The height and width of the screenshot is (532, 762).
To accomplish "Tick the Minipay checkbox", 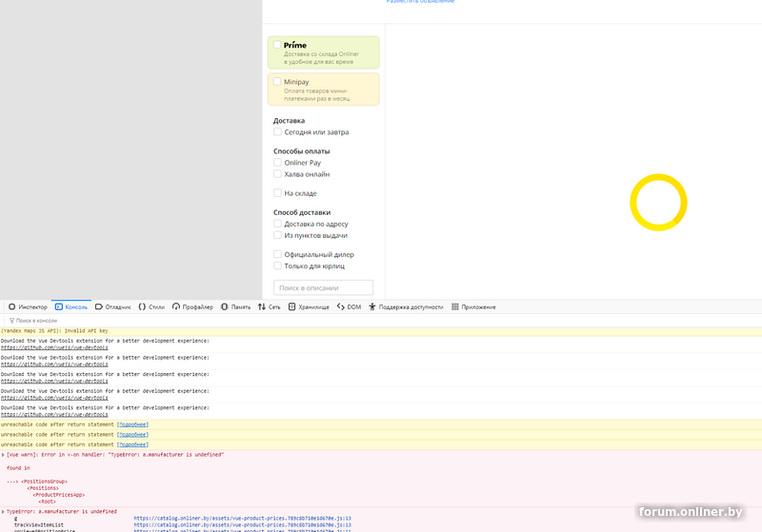I will tap(277, 82).
